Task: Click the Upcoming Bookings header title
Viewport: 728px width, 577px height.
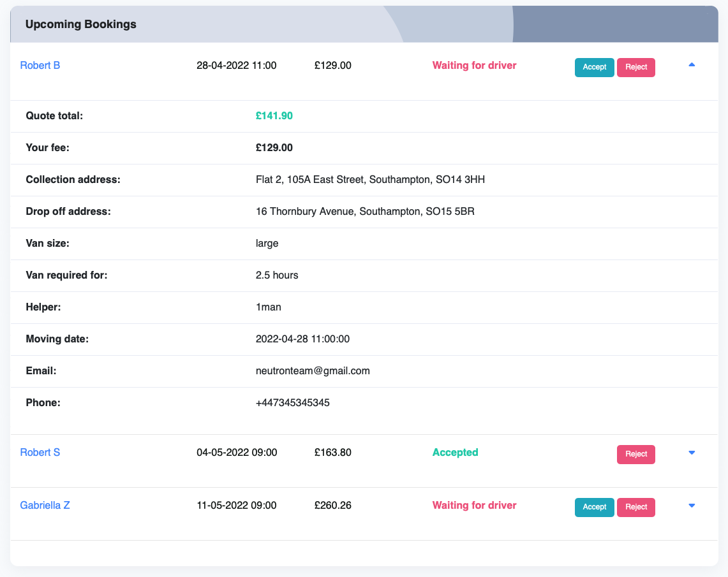Action: (x=81, y=24)
